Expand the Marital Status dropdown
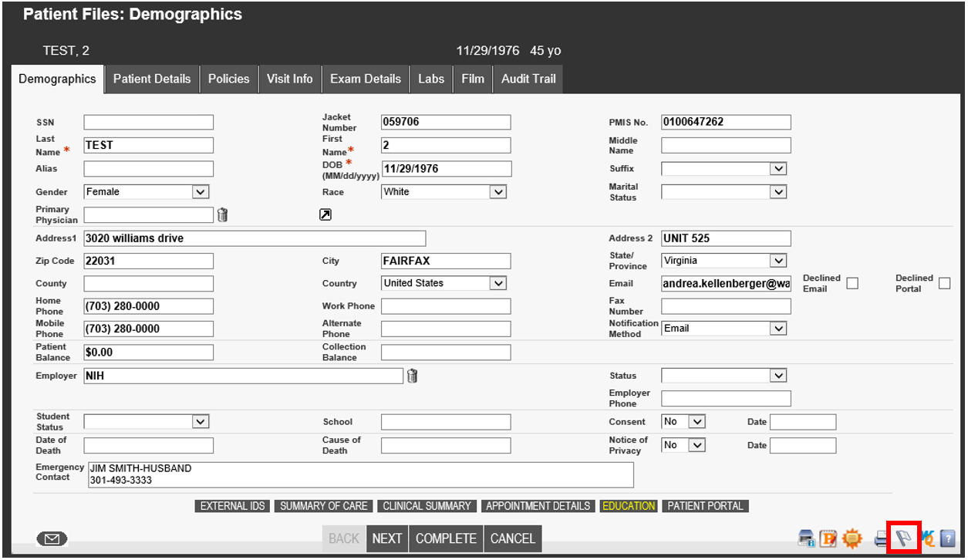 pyautogui.click(x=724, y=192)
